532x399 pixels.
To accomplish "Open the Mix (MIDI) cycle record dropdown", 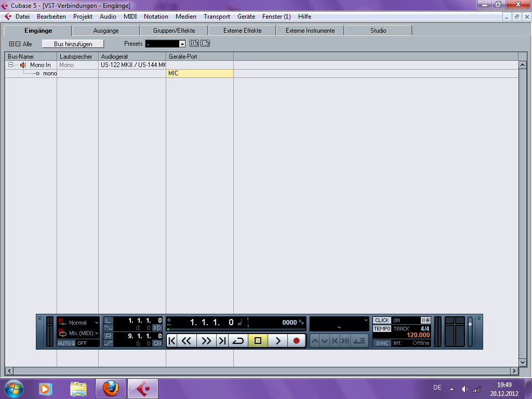I will coord(96,333).
